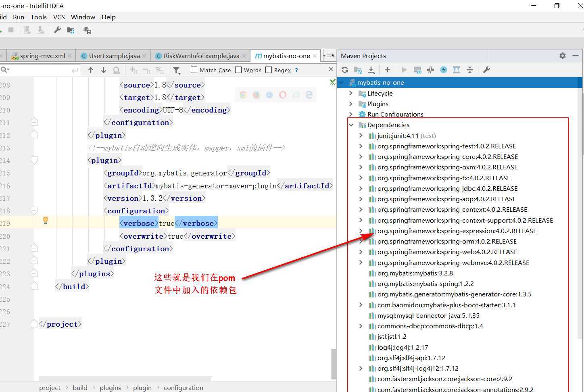
Task: Hide the Maven Projects panel
Action: tap(576, 56)
